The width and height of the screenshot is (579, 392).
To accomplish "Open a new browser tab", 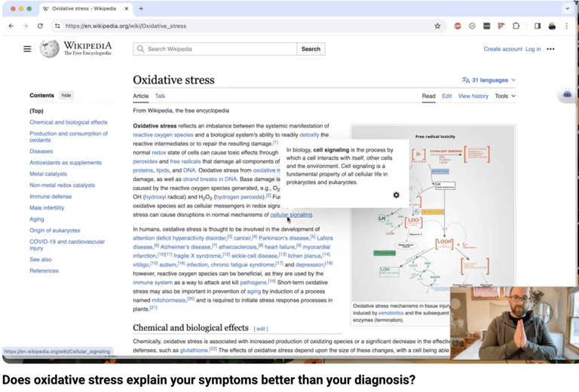I will pyautogui.click(x=141, y=8).
